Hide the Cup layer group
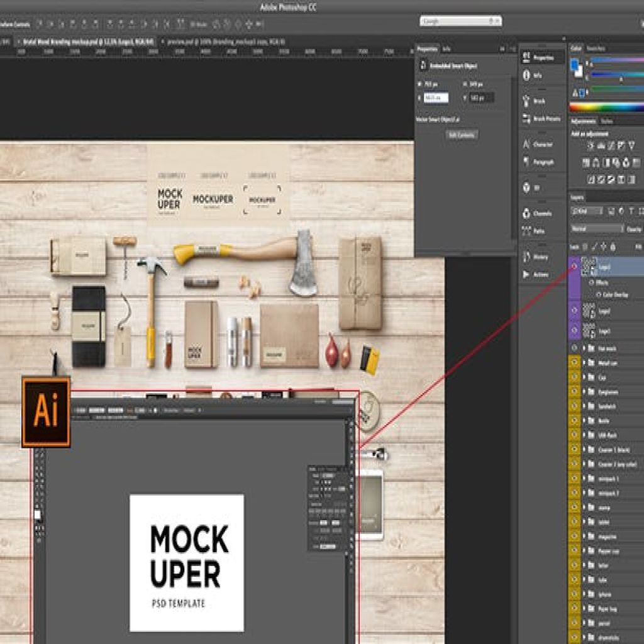The image size is (644, 644). [x=574, y=377]
